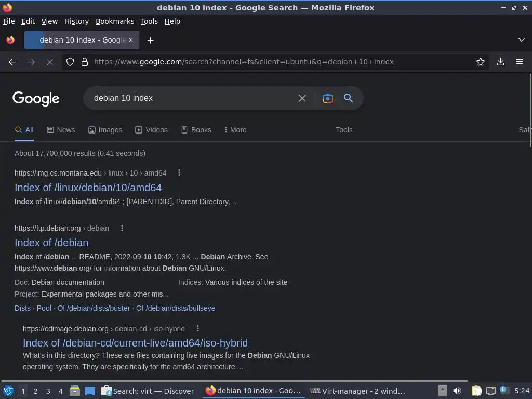Open the system application launcher
This screenshot has width=532, height=399.
click(8, 391)
